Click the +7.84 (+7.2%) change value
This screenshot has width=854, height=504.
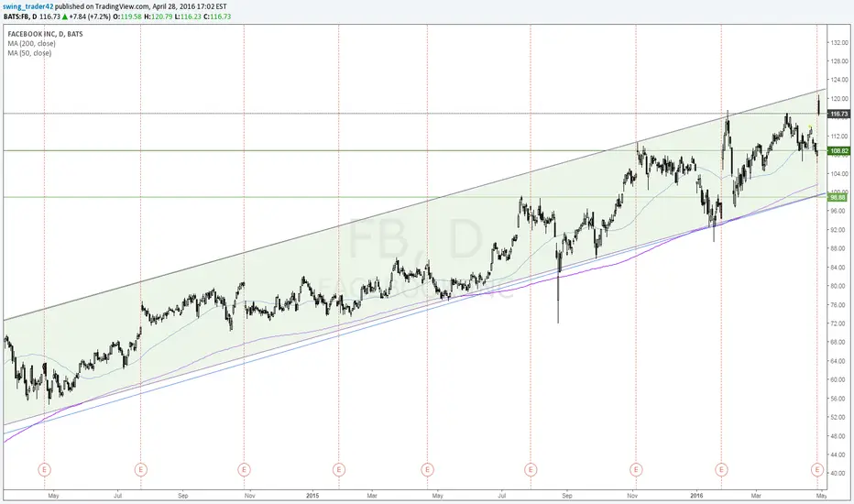point(90,16)
